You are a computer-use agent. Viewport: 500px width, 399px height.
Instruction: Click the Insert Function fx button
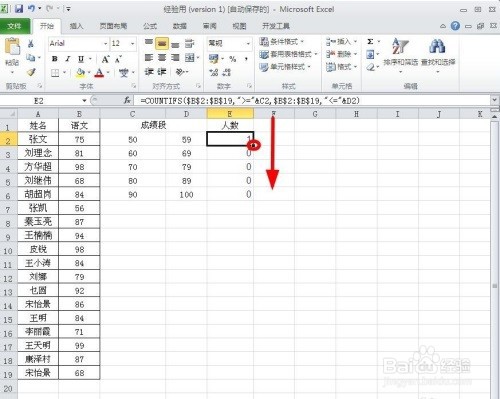[127, 100]
